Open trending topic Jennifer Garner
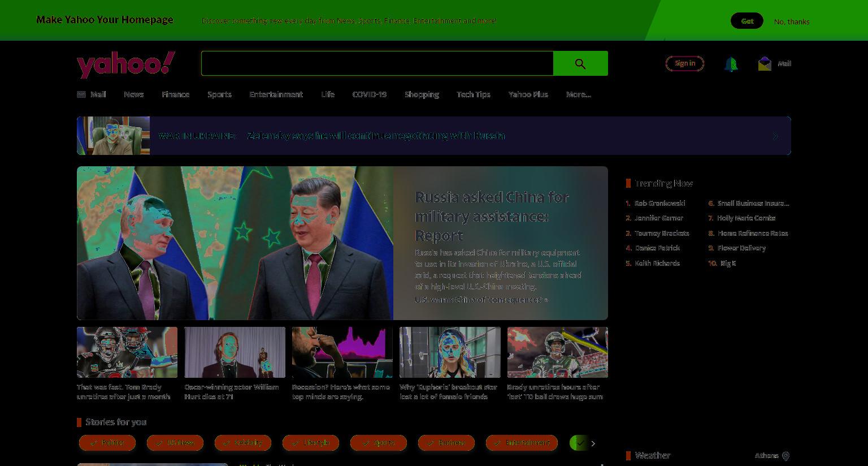 point(658,218)
